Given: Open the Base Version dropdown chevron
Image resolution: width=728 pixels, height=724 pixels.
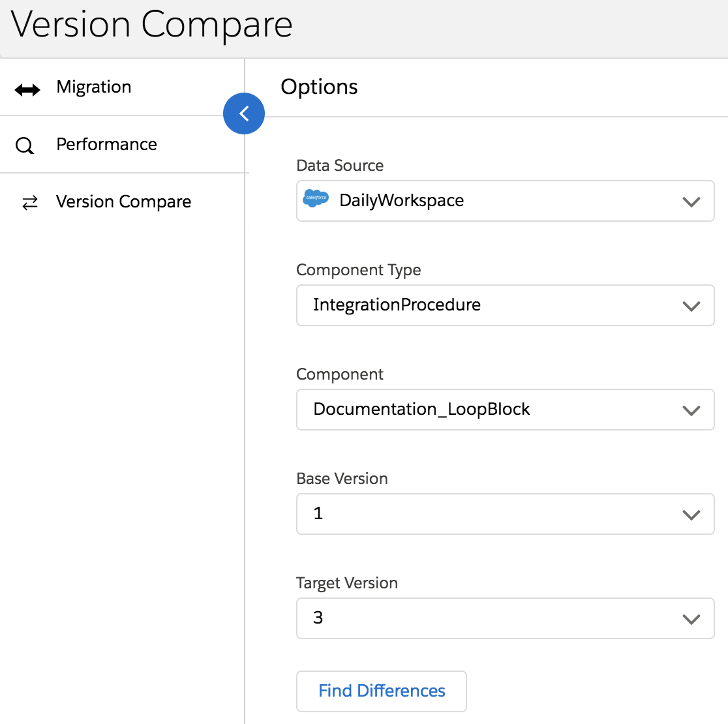Looking at the screenshot, I should point(691,515).
